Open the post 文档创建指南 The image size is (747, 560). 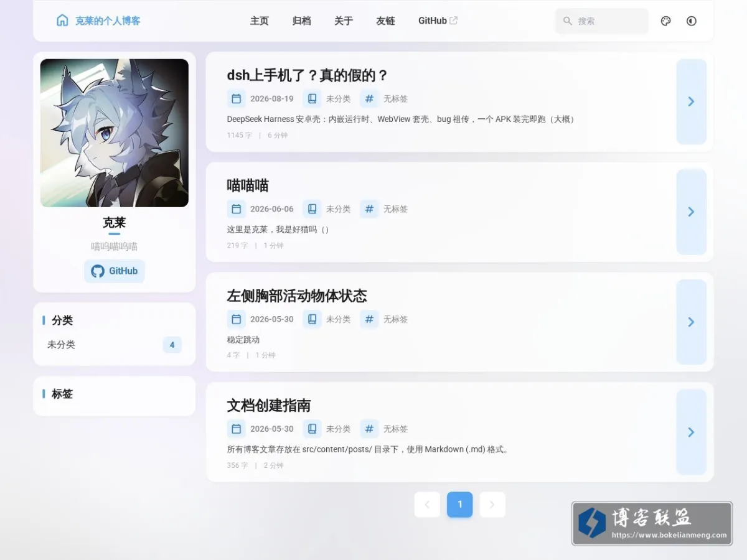point(269,406)
